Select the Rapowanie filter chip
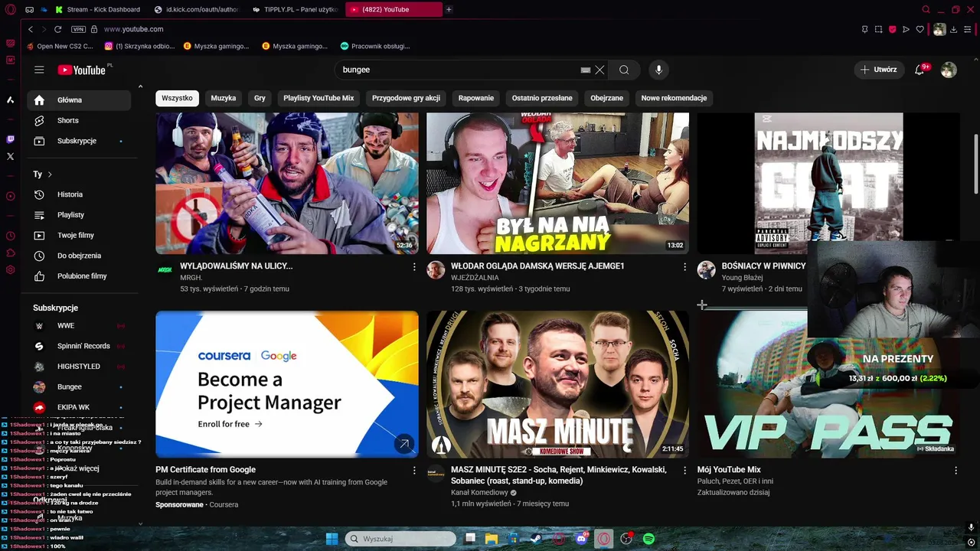This screenshot has height=551, width=980. (476, 98)
